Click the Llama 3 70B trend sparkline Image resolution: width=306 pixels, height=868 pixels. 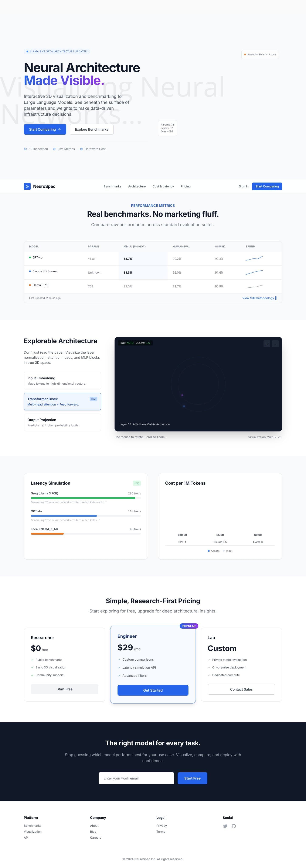(x=254, y=286)
